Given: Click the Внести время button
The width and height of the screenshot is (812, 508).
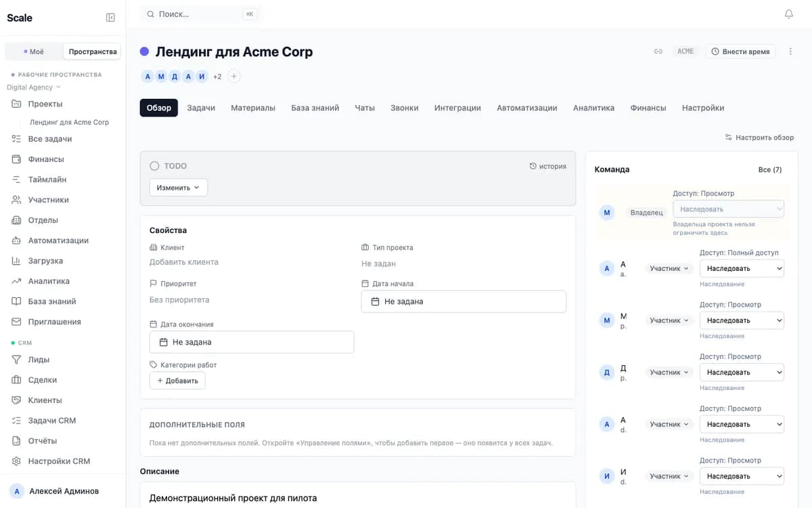Looking at the screenshot, I should tap(740, 51).
